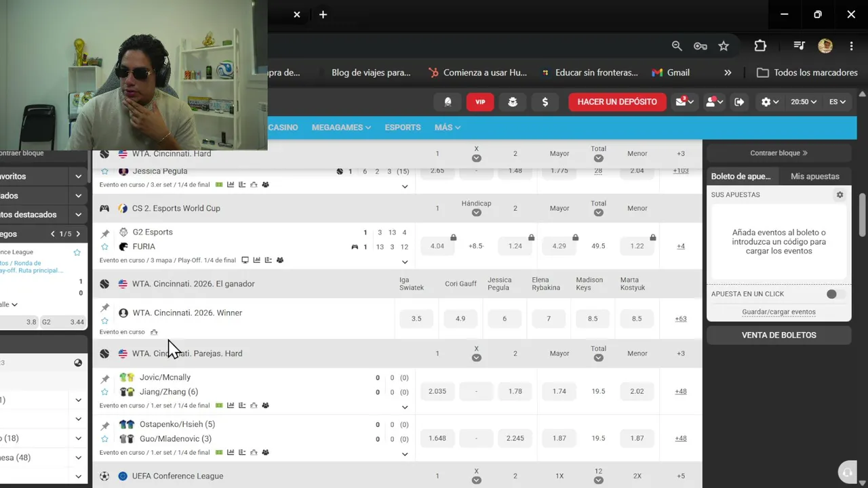The image size is (868, 488).
Task: Open the rocket icon in the site header
Action: point(448,102)
